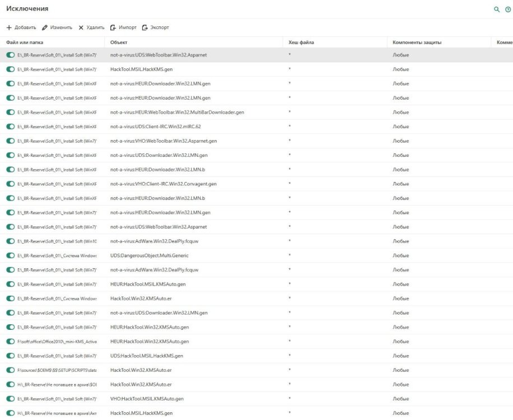Viewport: 513px width, 420px height.
Task: Toggle off the UDS:DangerousObject.Multi.Generic exclusion
Action: [11, 256]
